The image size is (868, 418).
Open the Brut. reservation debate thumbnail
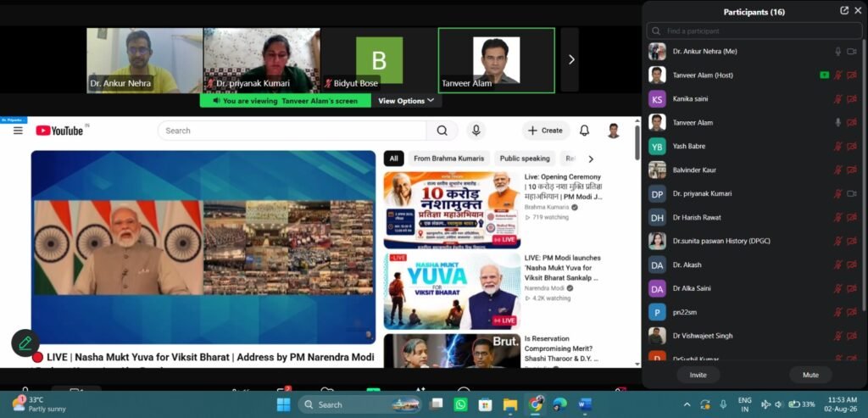tap(453, 350)
